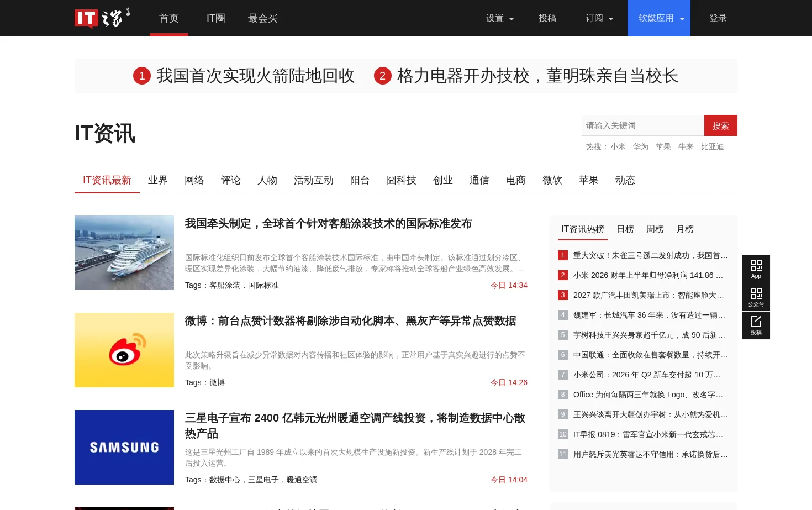Search hot keyword 牛来
Screen dimensions: 812x510
[686, 146]
